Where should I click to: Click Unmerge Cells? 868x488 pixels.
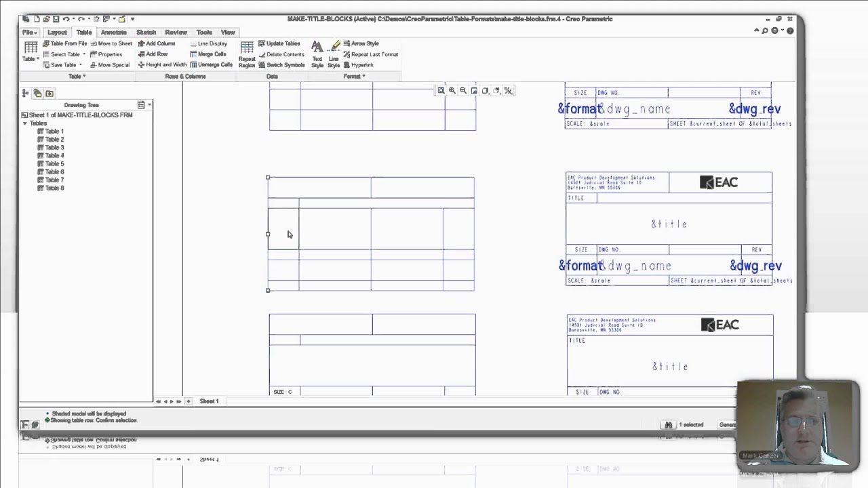[211, 65]
